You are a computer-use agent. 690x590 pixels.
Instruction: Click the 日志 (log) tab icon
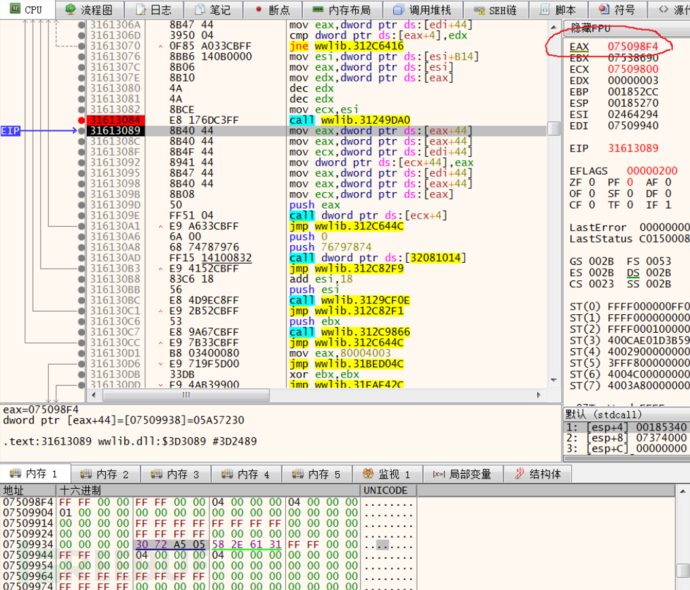[138, 9]
